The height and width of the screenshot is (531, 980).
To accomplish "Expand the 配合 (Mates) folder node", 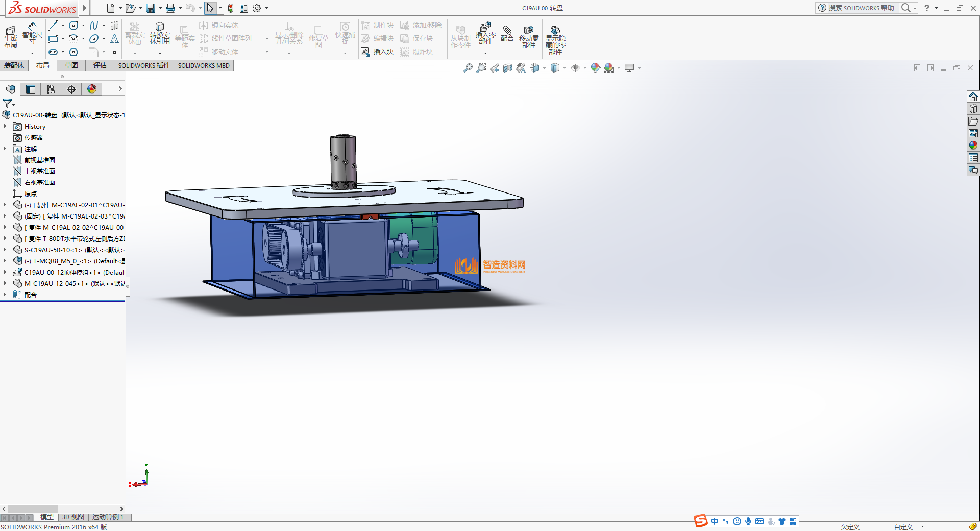I will pyautogui.click(x=5, y=295).
